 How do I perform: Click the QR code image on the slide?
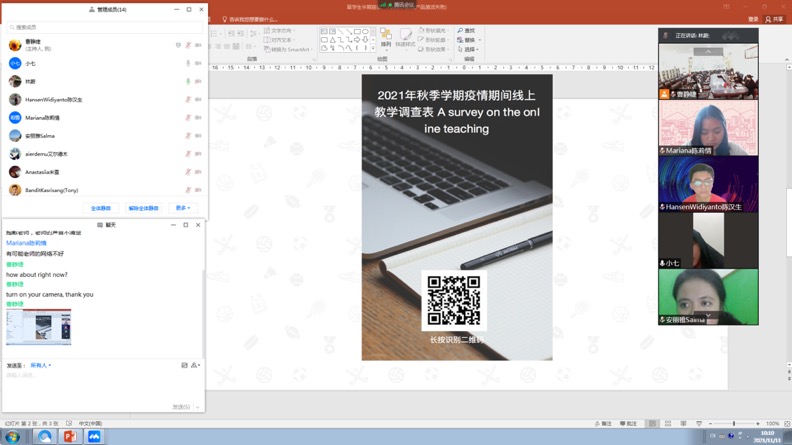tap(454, 301)
